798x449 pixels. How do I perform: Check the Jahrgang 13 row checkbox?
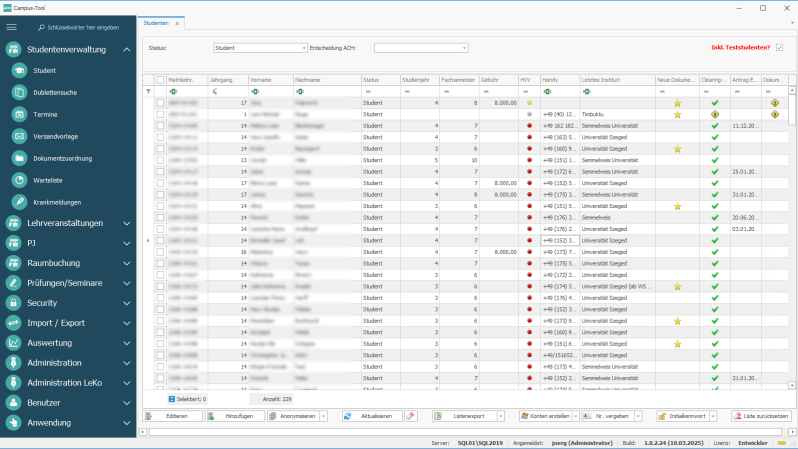coord(160,160)
